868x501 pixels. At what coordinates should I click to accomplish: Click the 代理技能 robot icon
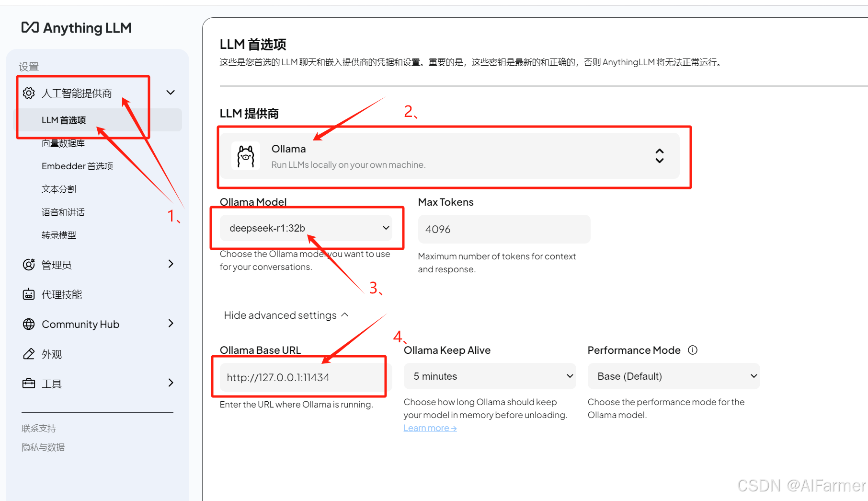click(29, 294)
